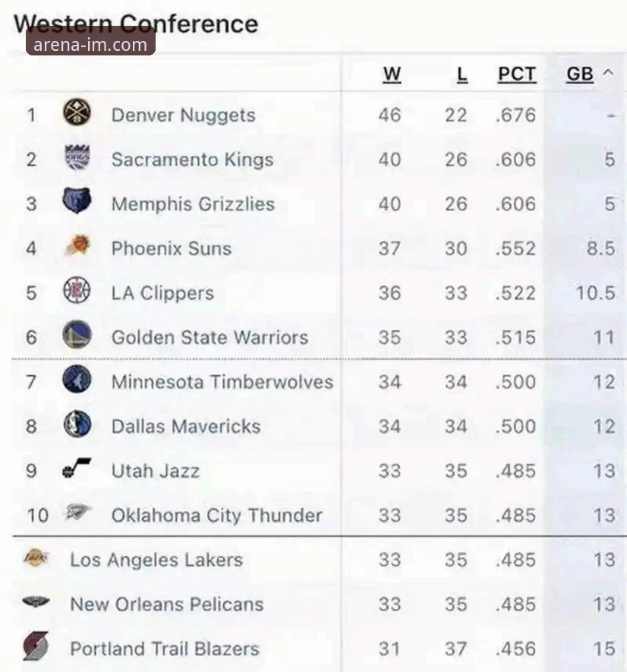This screenshot has height=672, width=627.
Task: Select the Minnesota Timberwolves logo
Action: click(x=77, y=380)
